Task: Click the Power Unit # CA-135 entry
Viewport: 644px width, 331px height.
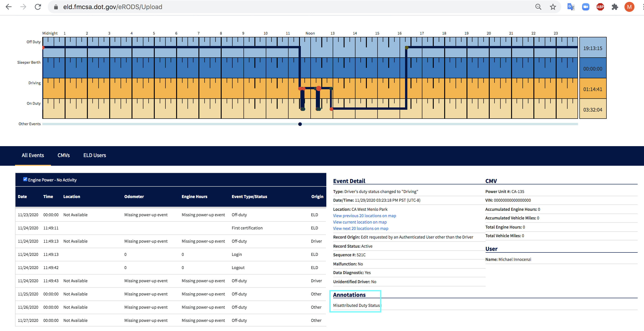Action: pyautogui.click(x=505, y=192)
